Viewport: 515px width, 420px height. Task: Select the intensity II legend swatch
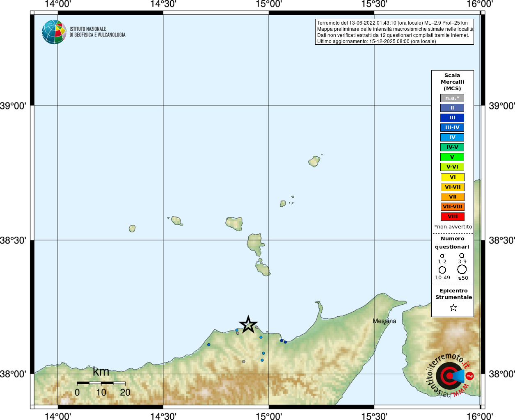(452, 108)
